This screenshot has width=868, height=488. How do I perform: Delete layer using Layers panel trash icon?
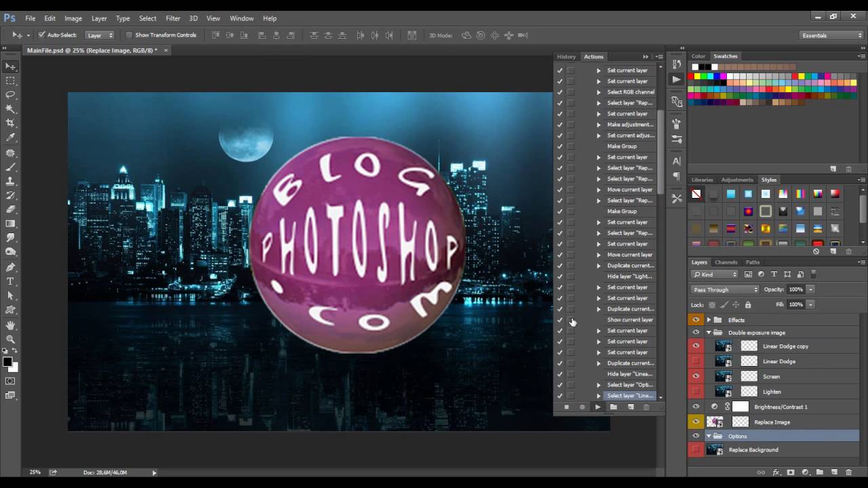848,472
